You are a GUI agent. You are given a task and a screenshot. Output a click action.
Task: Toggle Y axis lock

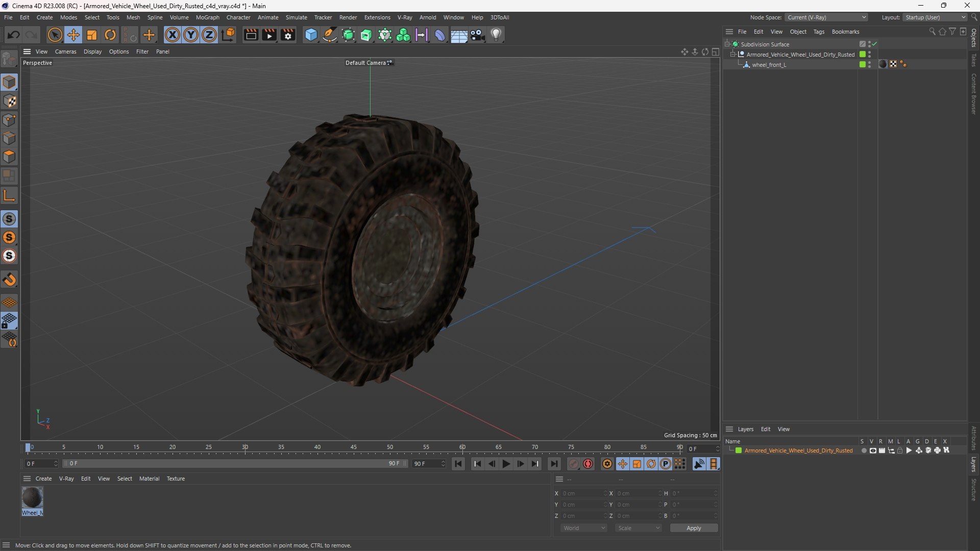point(191,35)
